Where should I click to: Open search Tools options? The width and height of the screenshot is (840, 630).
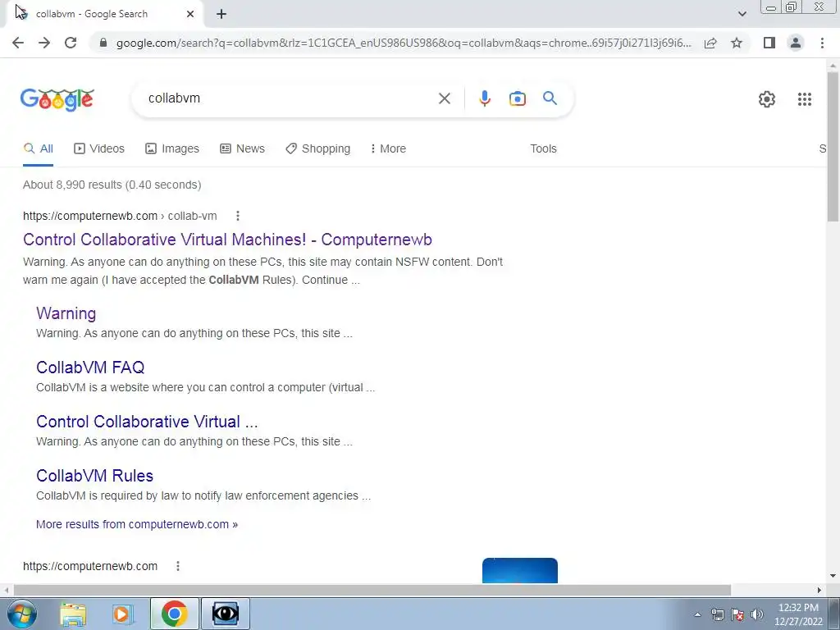(x=543, y=148)
